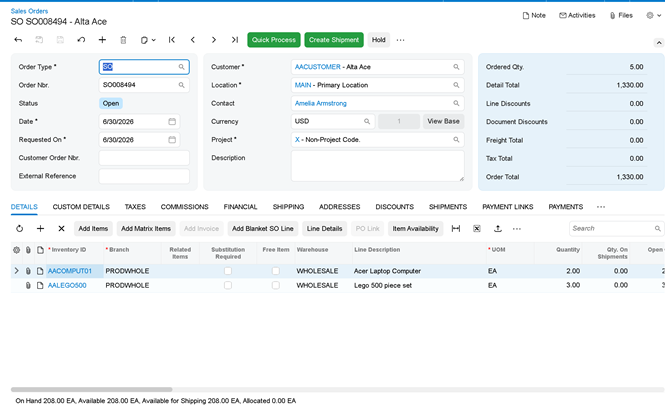665x405 pixels.
Task: Switch to the Shipping tab
Action: pos(288,207)
